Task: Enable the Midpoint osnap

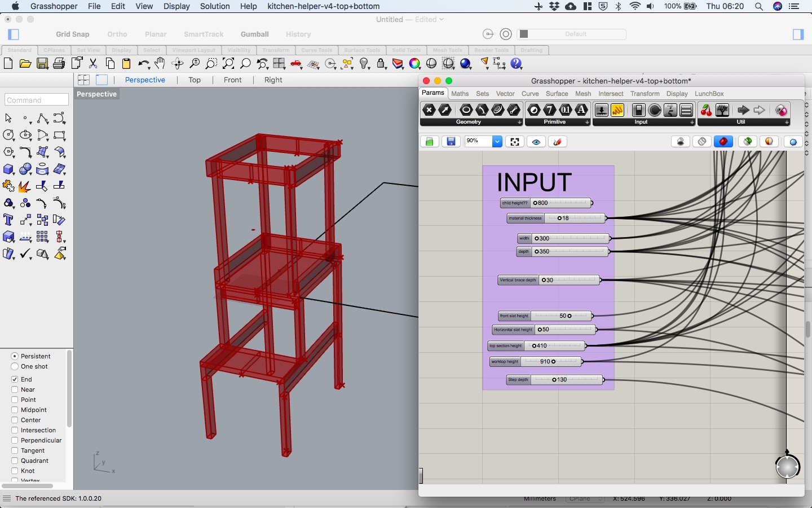Action: tap(15, 410)
